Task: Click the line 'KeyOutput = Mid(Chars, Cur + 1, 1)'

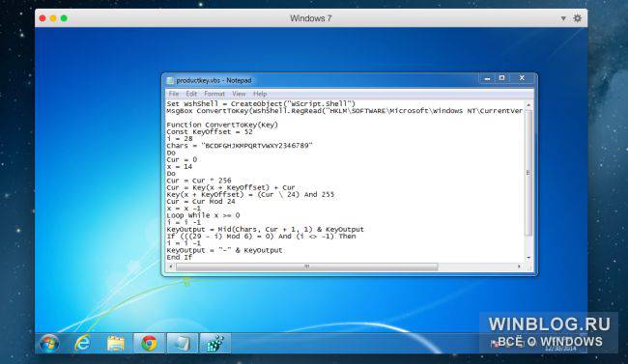Action: click(x=265, y=230)
